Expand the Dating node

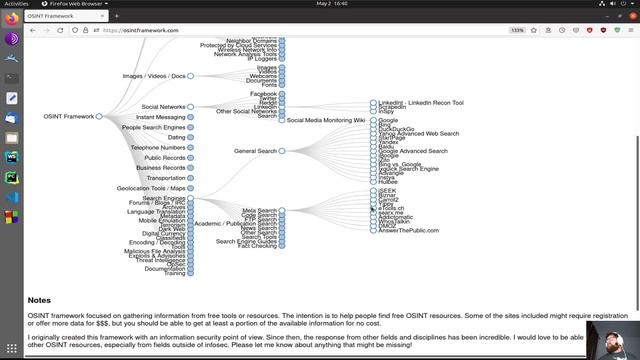pyautogui.click(x=190, y=138)
